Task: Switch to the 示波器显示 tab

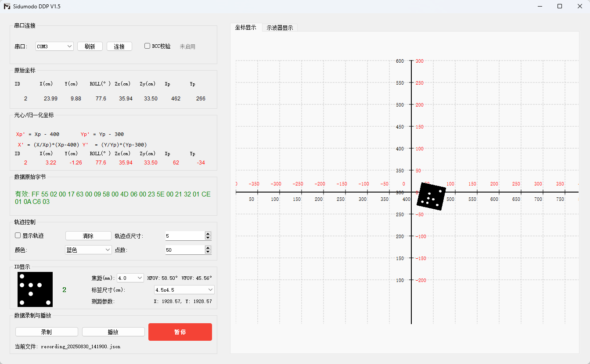Action: pos(280,28)
